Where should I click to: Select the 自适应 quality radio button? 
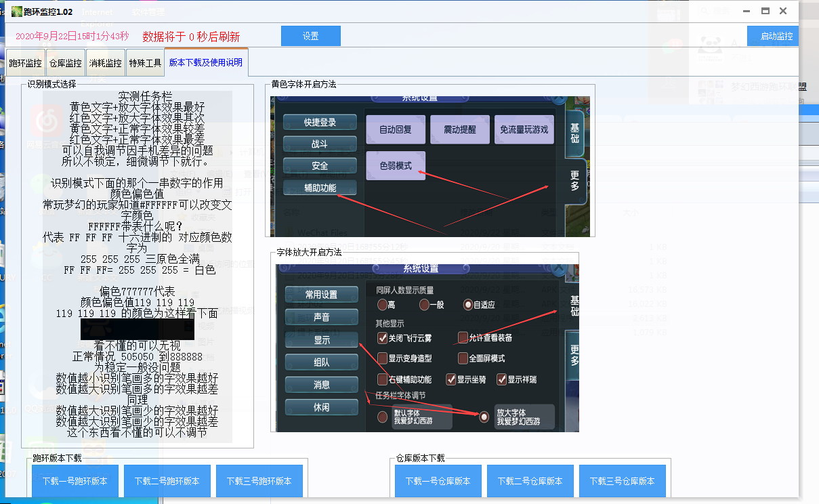point(467,305)
